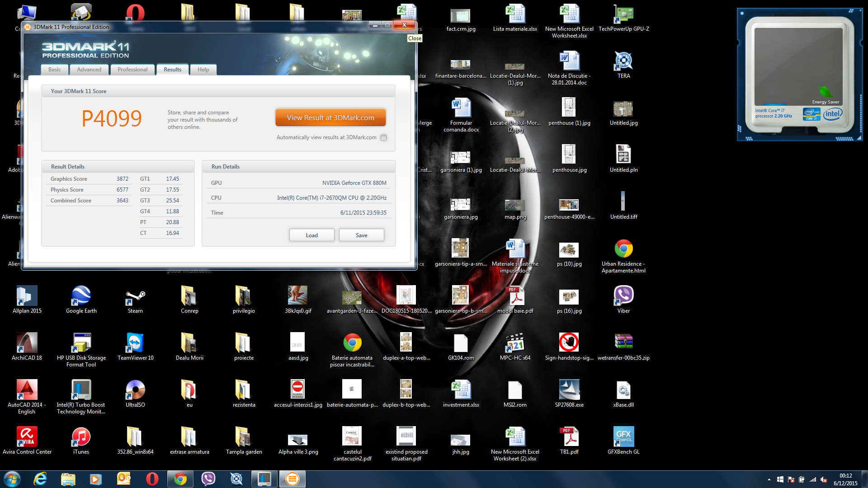
Task: Click the Load button
Action: [x=312, y=235]
